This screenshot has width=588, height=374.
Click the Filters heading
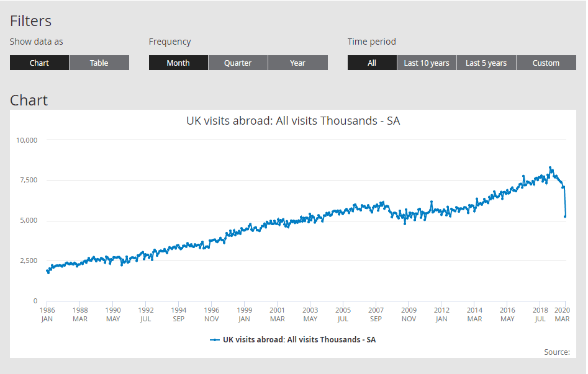click(x=30, y=21)
